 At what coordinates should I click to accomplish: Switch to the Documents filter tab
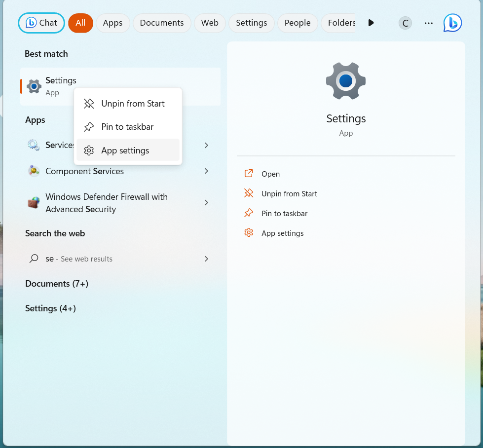tap(162, 23)
